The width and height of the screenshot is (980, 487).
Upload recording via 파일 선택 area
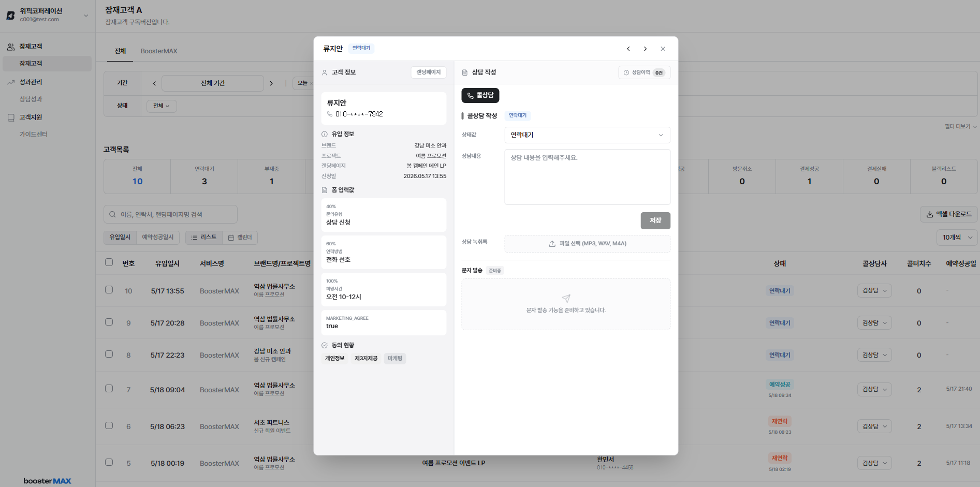587,244
